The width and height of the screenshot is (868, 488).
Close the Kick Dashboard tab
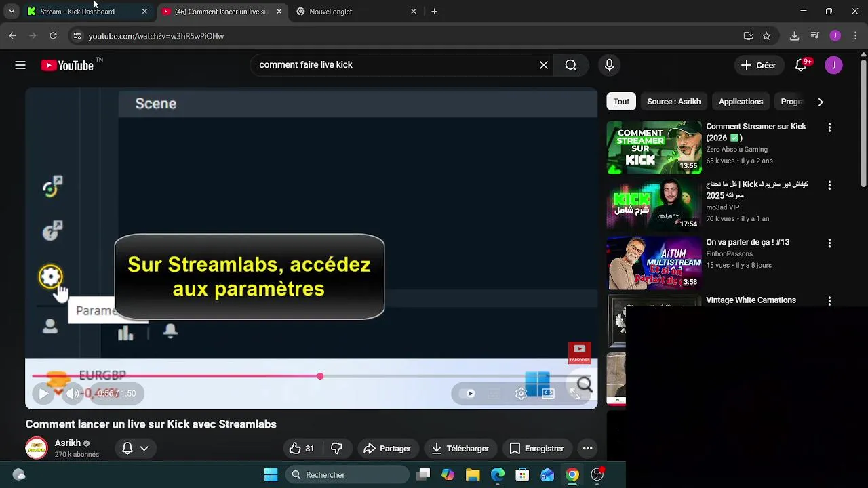coord(144,12)
